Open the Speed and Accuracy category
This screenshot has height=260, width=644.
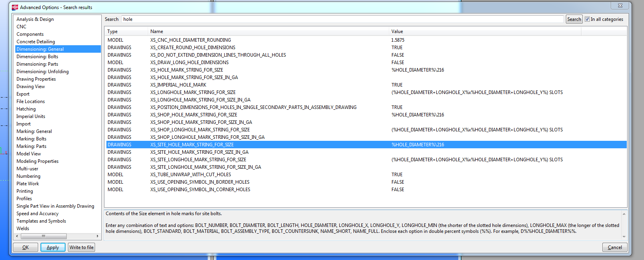pyautogui.click(x=37, y=214)
